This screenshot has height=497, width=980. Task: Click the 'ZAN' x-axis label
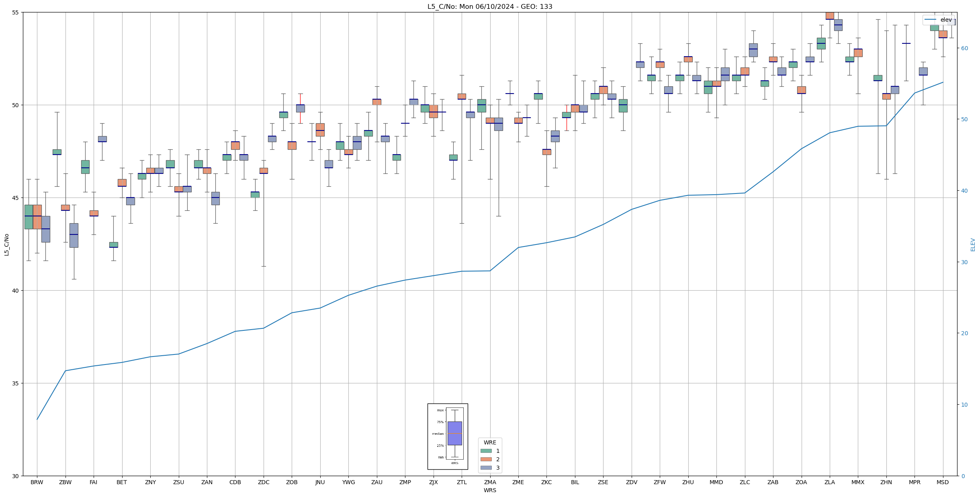coord(207,482)
